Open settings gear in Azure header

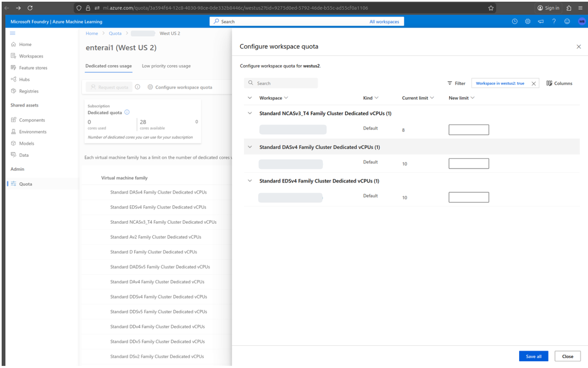(528, 21)
